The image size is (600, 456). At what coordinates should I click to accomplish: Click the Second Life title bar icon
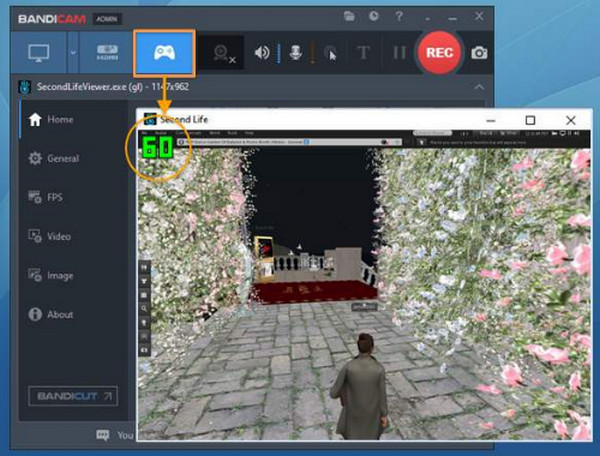pos(150,119)
